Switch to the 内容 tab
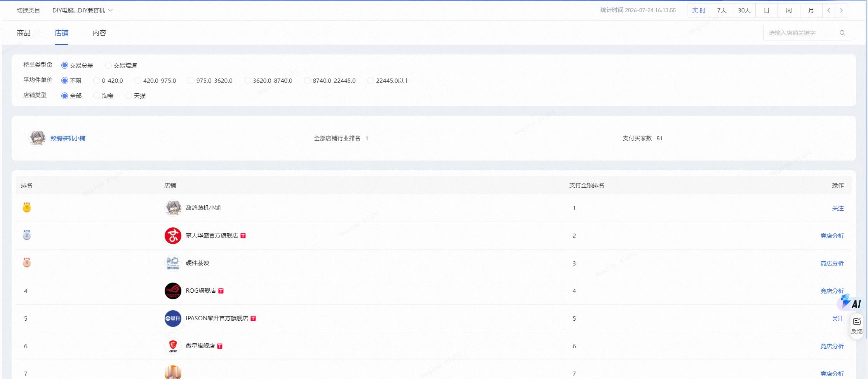This screenshot has height=379, width=868. pyautogui.click(x=99, y=33)
